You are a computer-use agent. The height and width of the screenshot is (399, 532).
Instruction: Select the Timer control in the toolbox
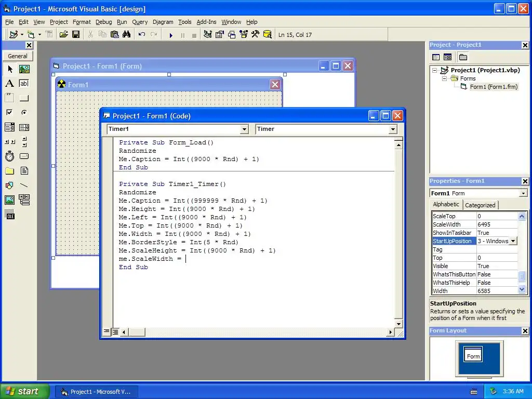(10, 156)
